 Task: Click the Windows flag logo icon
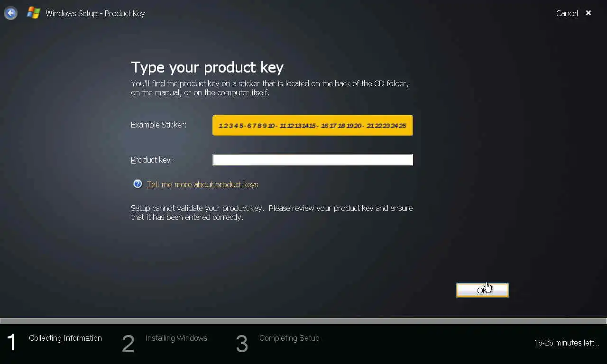coord(33,13)
